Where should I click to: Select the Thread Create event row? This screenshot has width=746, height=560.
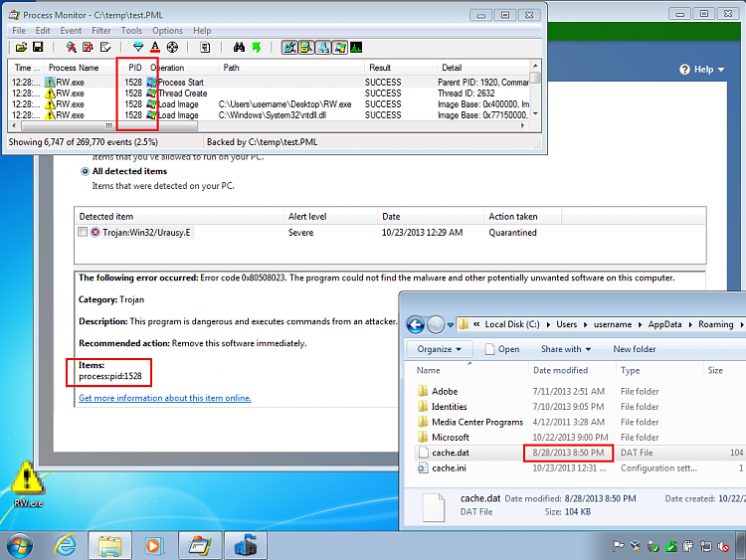point(270,93)
